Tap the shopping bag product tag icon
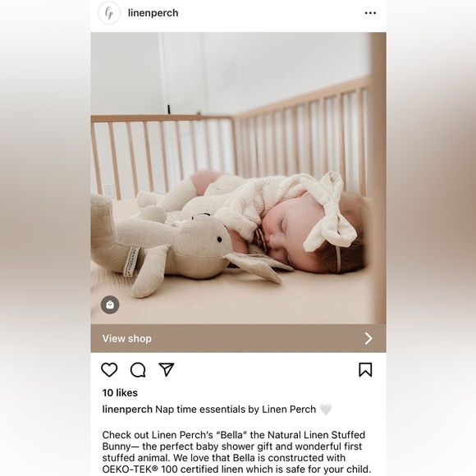 pos(110,304)
